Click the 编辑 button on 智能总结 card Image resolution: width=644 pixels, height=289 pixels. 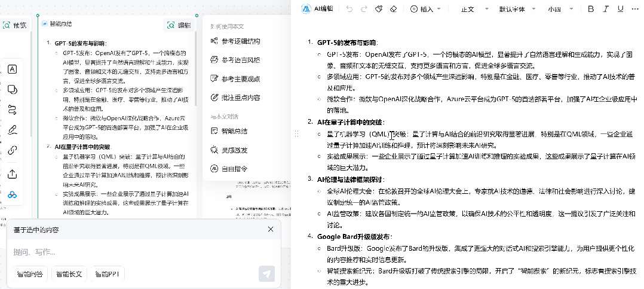pos(179,25)
